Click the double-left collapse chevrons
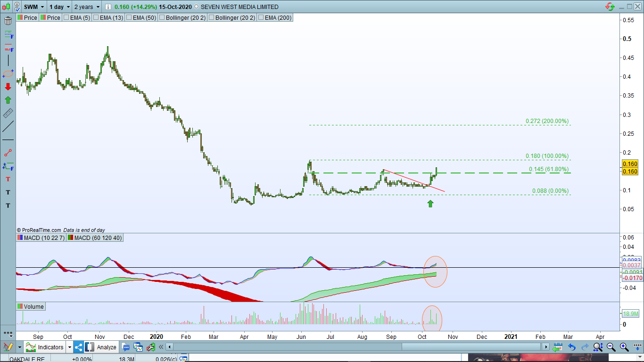Image resolution: width=644 pixels, height=362 pixels. pyautogui.click(x=161, y=347)
